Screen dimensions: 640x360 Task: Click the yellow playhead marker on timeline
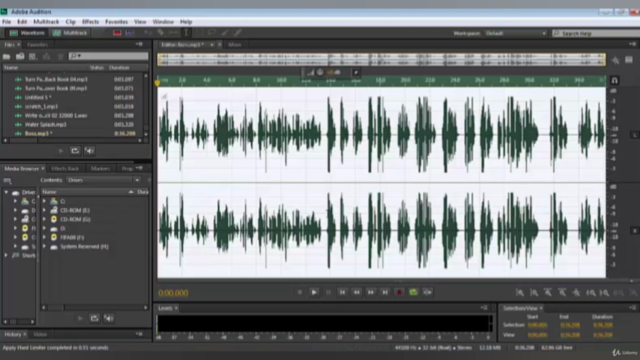pos(158,82)
